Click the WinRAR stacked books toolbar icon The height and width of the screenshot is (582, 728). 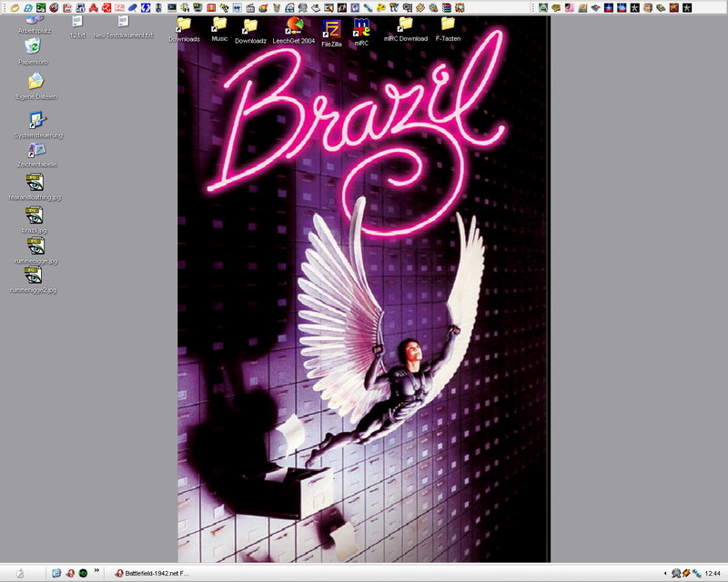447,7
